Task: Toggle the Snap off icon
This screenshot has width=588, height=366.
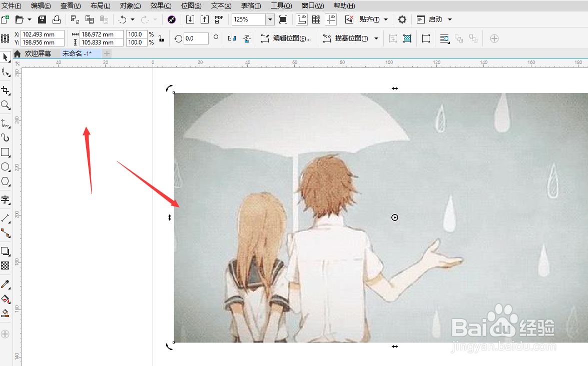Action: coord(349,19)
